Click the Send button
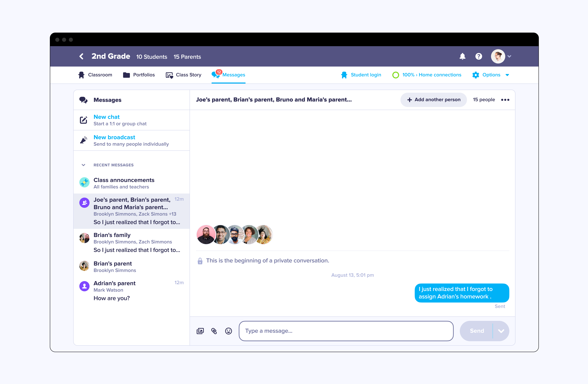The image size is (588, 384). click(x=477, y=331)
